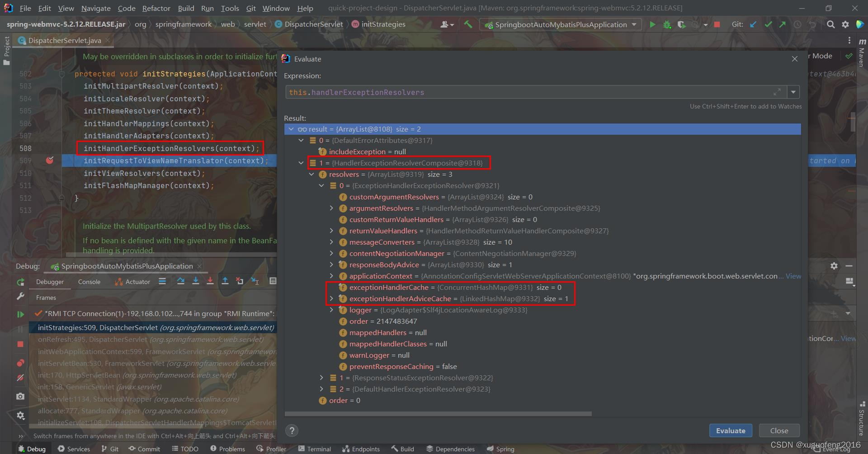This screenshot has height=454, width=868.
Task: Select the initStrategies breadcrumb
Action: 378,24
